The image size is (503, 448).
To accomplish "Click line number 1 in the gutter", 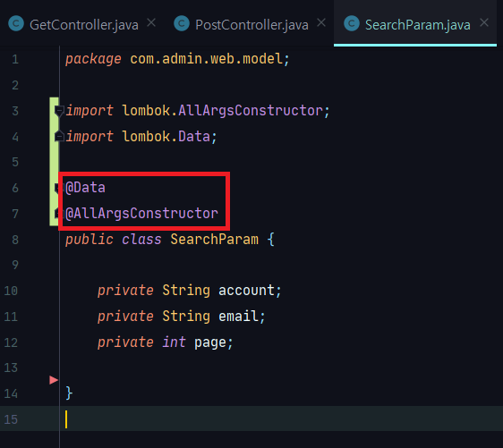I will (x=15, y=59).
